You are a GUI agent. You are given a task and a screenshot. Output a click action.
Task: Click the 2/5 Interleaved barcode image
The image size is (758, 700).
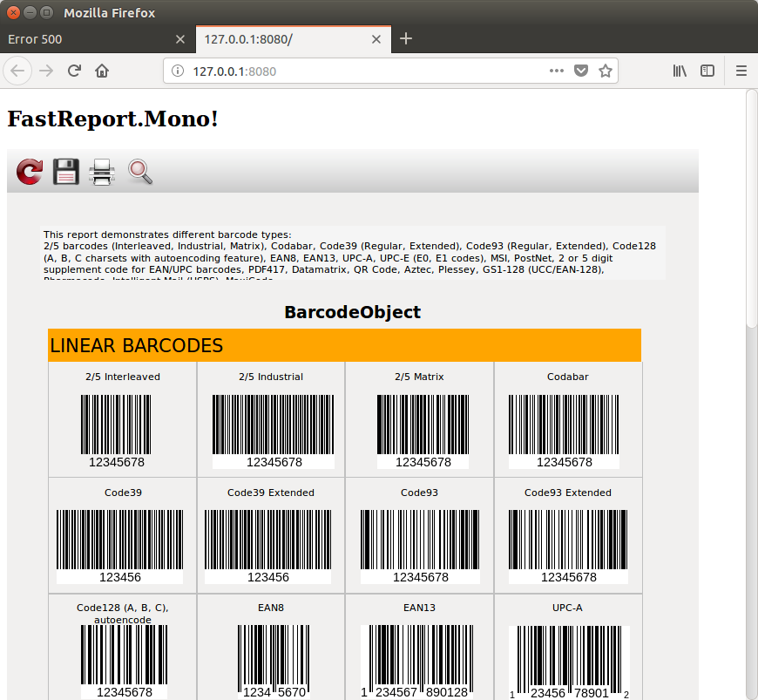(116, 431)
